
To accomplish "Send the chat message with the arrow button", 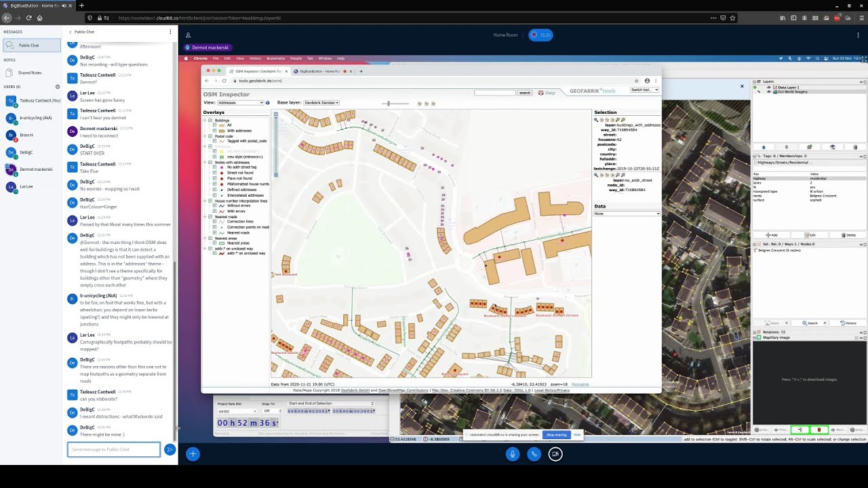I will [170, 449].
